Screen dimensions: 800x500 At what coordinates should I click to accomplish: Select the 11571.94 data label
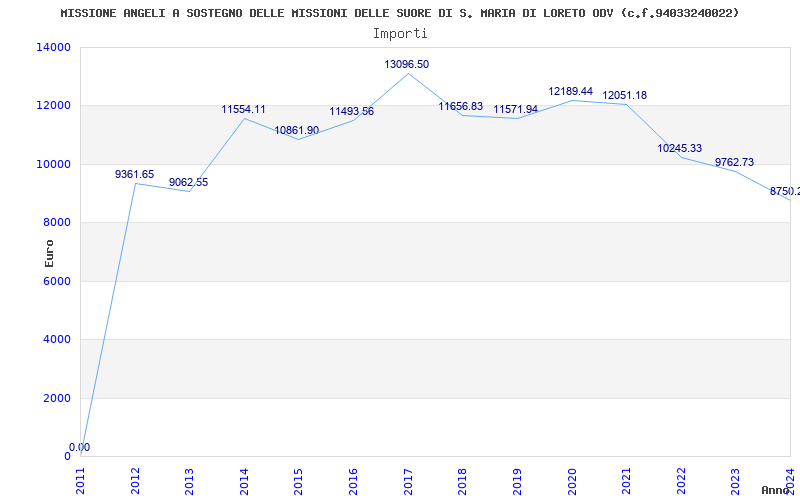(515, 109)
